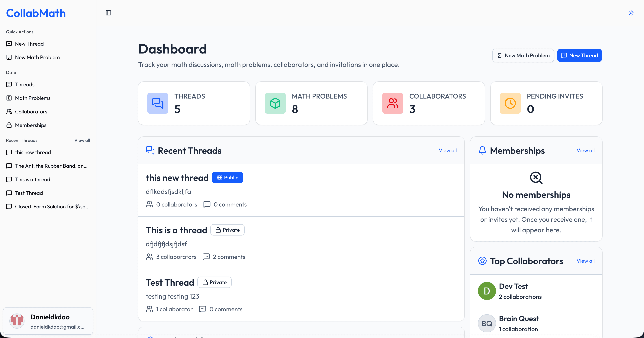Click the BQ avatar for Brain Quest
This screenshot has width=644, height=338.
(487, 323)
